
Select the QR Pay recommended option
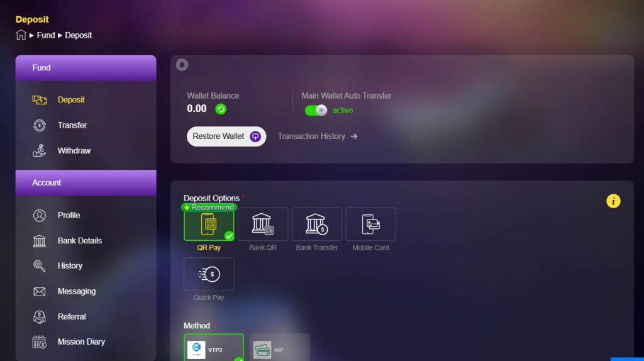209,225
